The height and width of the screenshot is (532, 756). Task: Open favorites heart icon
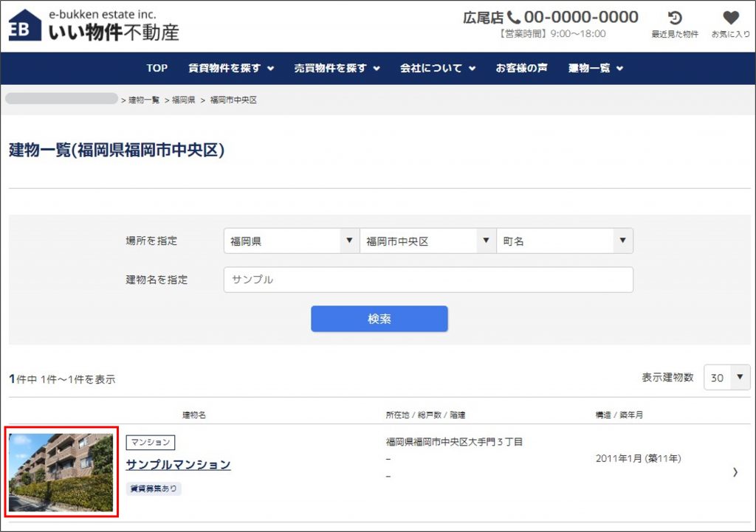[730, 18]
